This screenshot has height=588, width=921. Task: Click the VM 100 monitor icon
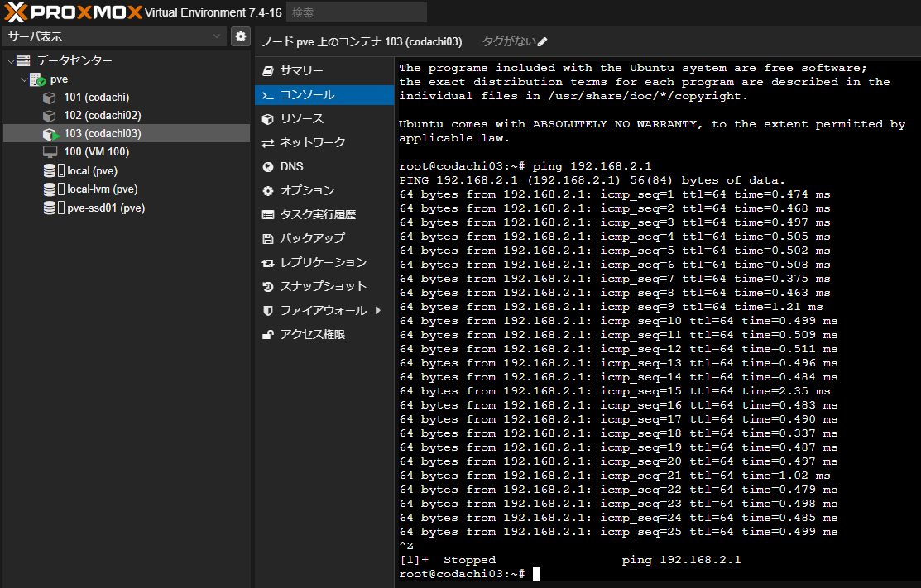point(50,152)
